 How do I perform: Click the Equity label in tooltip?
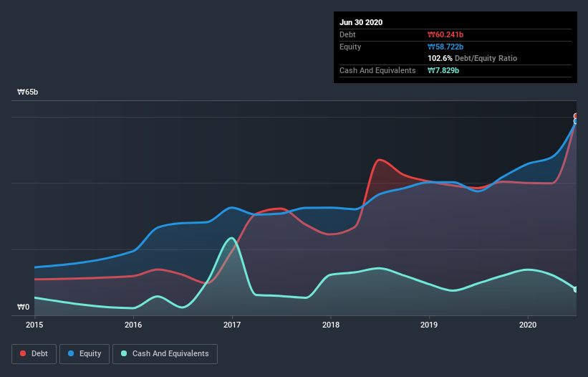[x=350, y=47]
